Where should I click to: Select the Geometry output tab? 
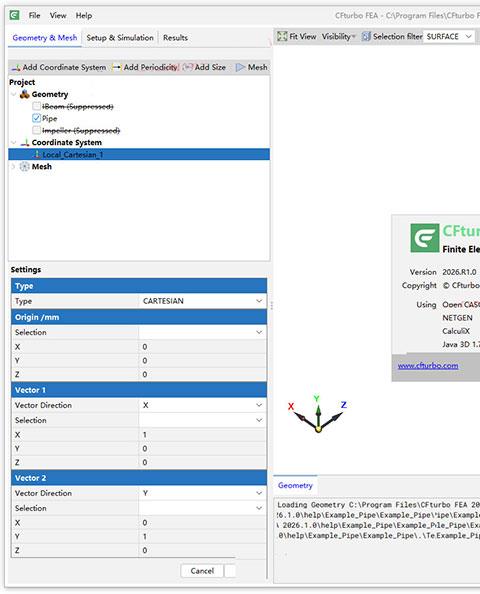click(x=295, y=485)
